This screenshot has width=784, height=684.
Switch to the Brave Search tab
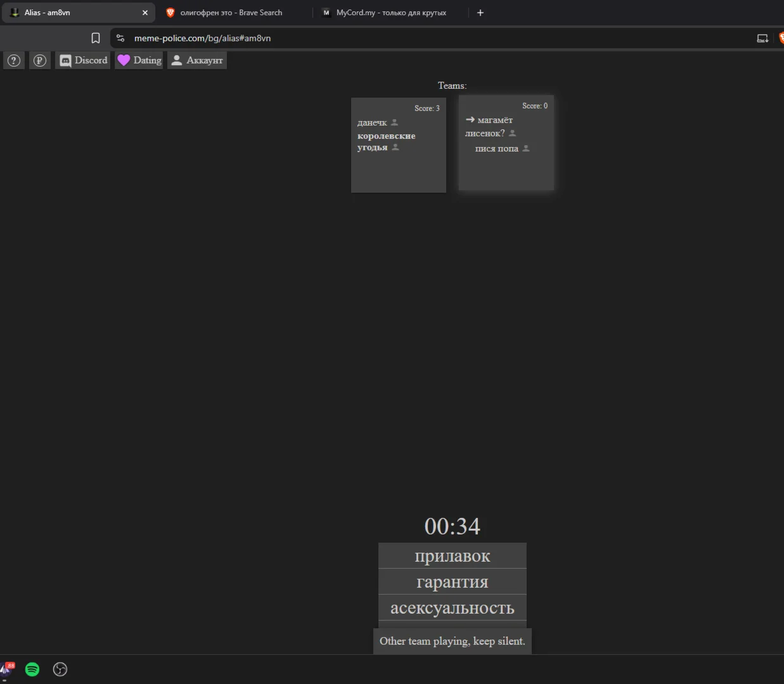(232, 13)
